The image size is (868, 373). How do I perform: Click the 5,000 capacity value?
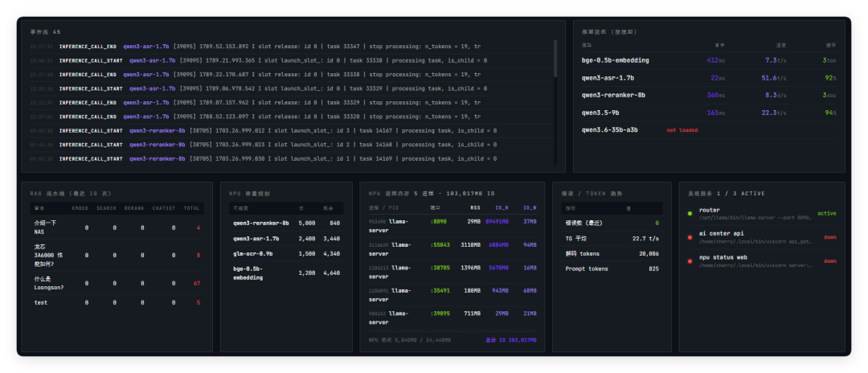307,223
